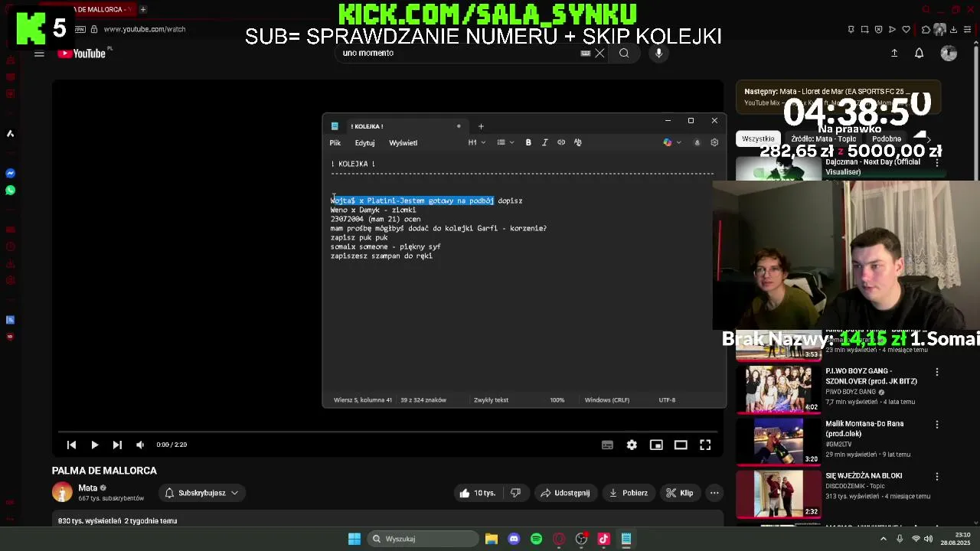
Task: Toggle subtitles in YouTube player
Action: pos(607,445)
